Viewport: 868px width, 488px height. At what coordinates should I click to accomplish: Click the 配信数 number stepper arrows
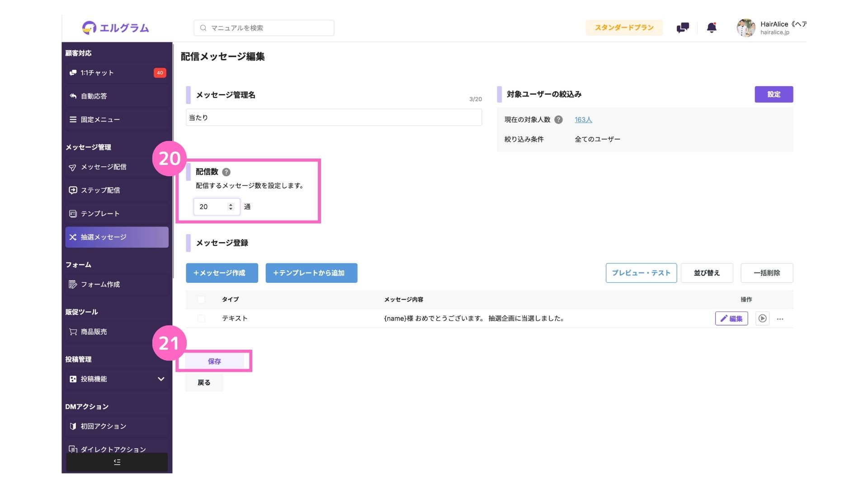click(x=231, y=206)
